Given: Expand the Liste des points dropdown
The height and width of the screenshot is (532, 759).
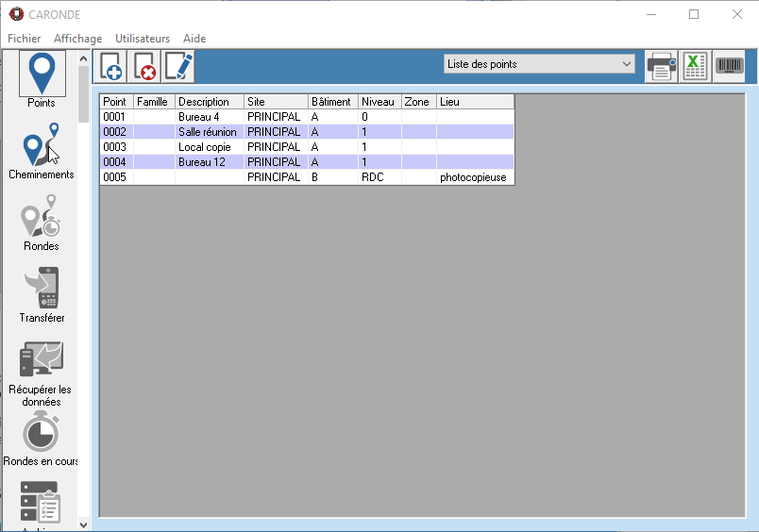Looking at the screenshot, I should 627,64.
